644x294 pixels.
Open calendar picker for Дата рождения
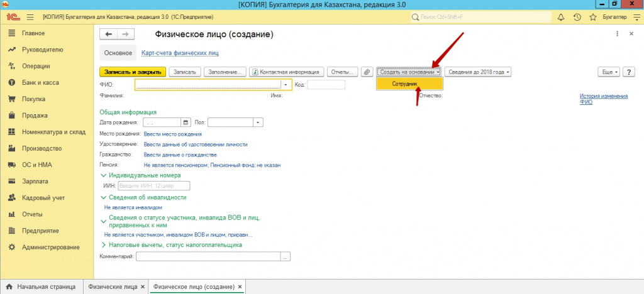pyautogui.click(x=186, y=122)
